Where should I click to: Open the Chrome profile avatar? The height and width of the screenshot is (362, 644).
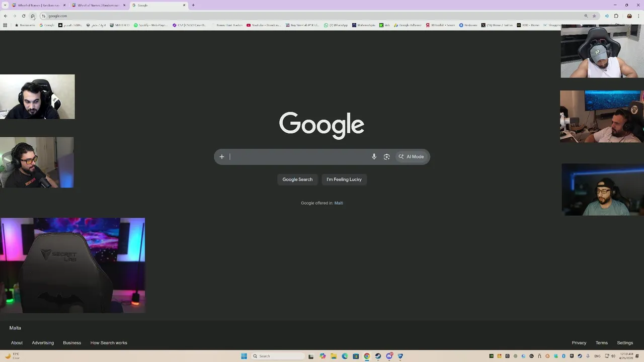(629, 16)
